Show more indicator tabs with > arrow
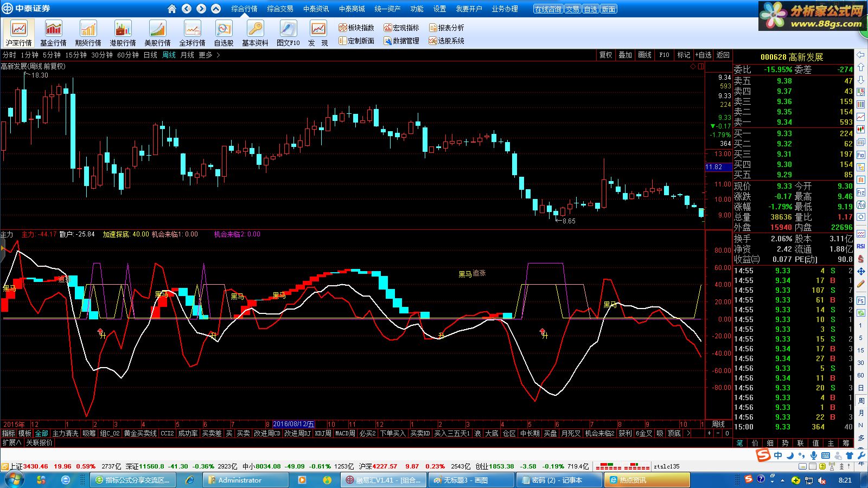Image resolution: width=868 pixels, height=488 pixels. (x=688, y=433)
